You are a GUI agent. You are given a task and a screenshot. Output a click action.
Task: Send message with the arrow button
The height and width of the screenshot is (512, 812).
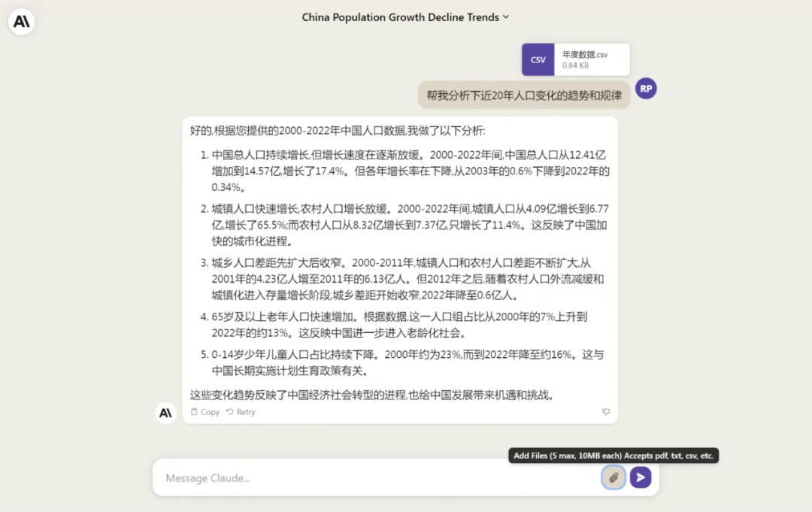coord(641,477)
